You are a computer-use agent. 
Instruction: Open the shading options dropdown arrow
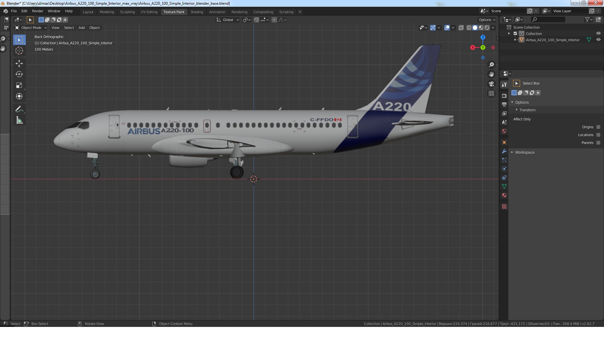pyautogui.click(x=493, y=28)
